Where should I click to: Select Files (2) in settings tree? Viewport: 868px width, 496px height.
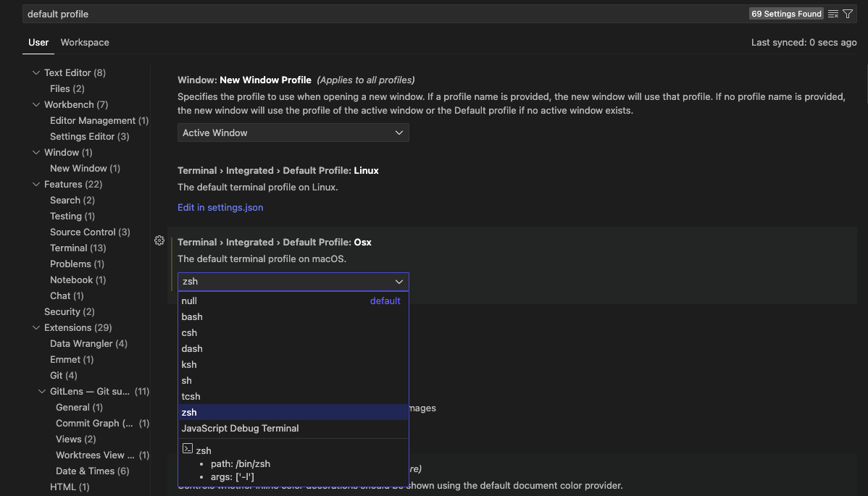[x=67, y=88]
